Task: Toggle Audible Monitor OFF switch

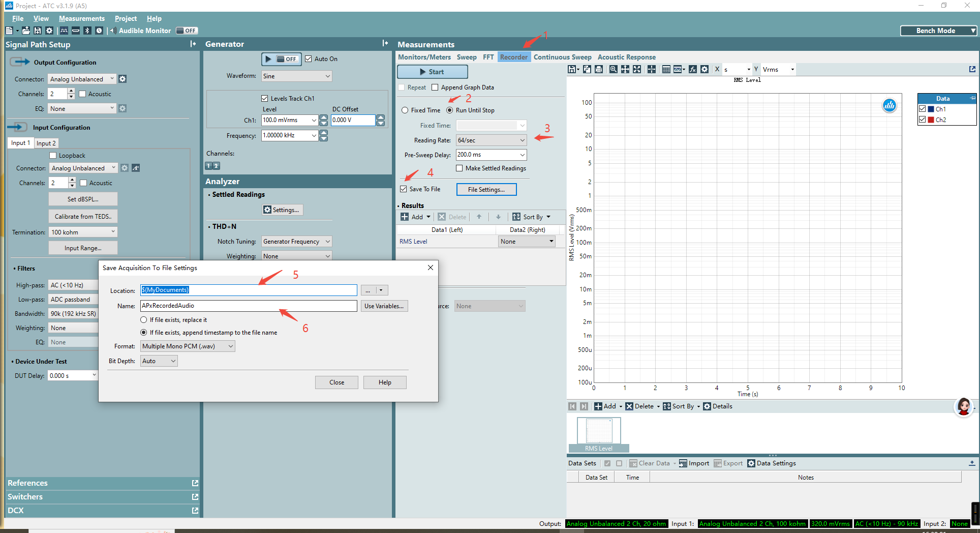Action: 187,31
